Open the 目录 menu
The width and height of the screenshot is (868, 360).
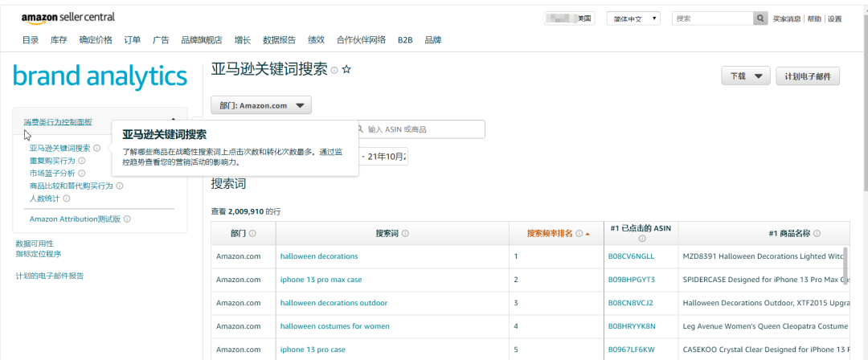31,40
